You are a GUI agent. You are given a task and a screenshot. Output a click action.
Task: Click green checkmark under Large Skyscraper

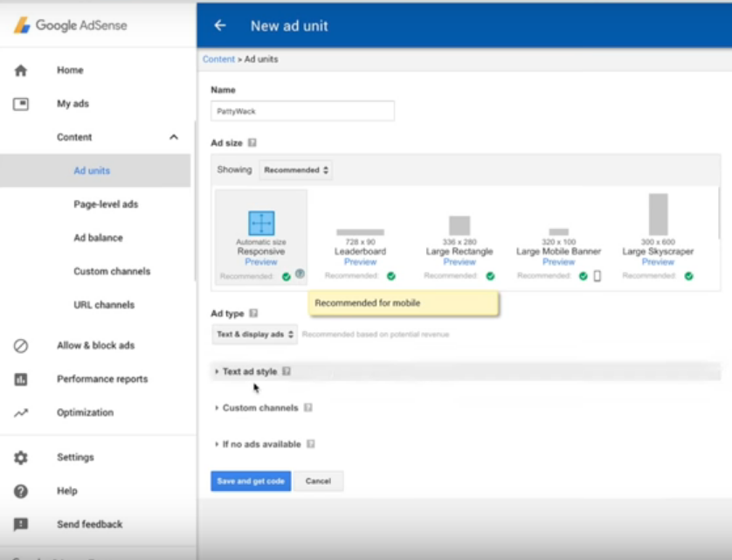click(x=688, y=276)
